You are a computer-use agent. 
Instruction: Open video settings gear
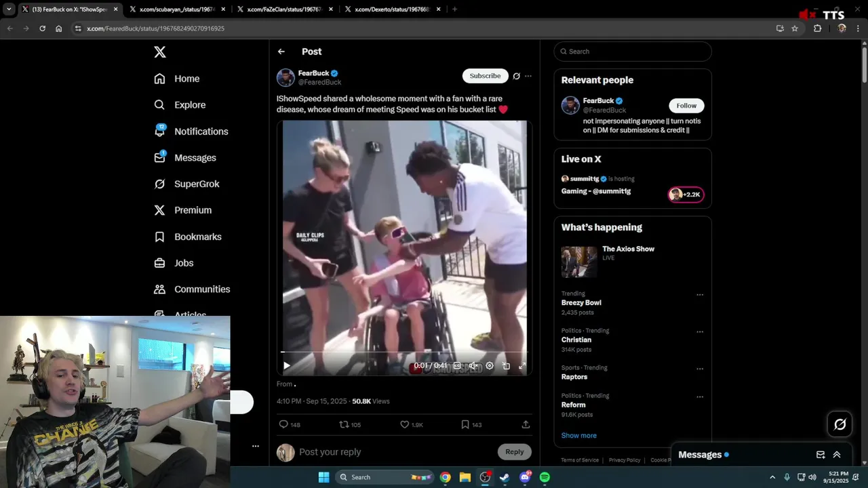(x=490, y=366)
